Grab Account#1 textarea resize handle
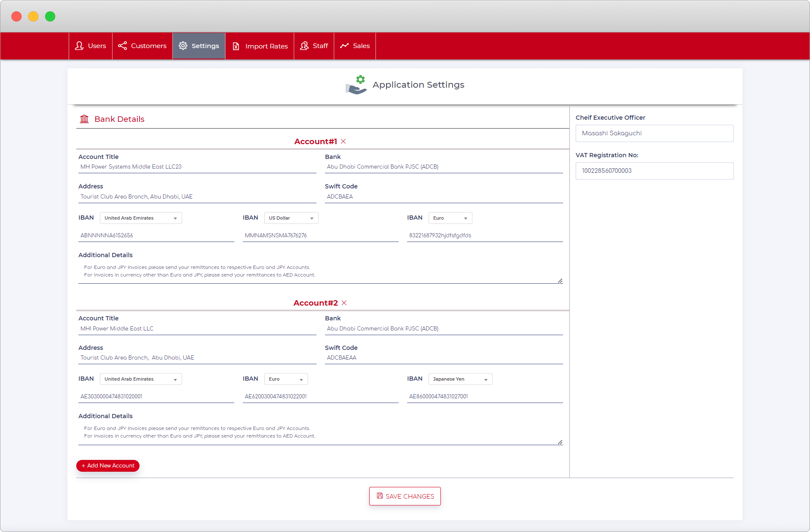Viewport: 810px width, 532px height. 560,281
